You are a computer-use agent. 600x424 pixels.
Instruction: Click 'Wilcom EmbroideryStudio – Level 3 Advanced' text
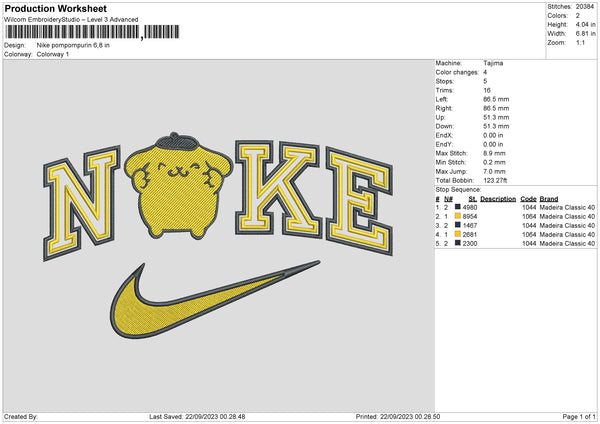71,20
